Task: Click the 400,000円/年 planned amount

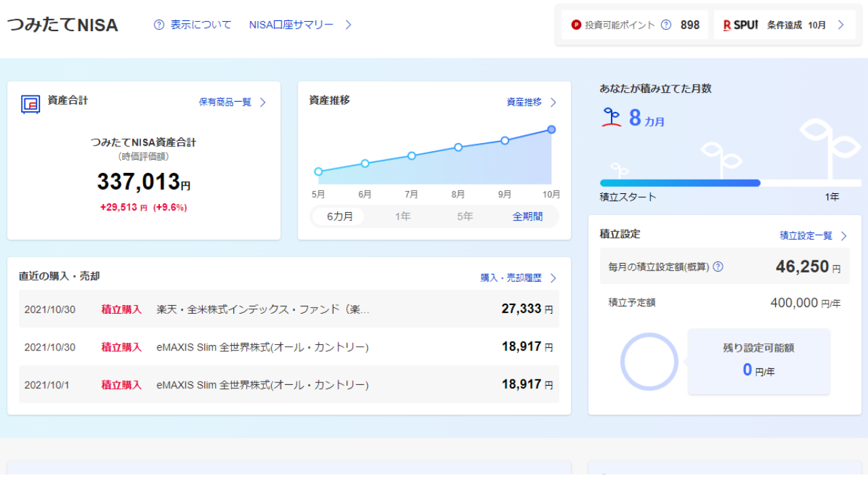Action: coord(806,303)
